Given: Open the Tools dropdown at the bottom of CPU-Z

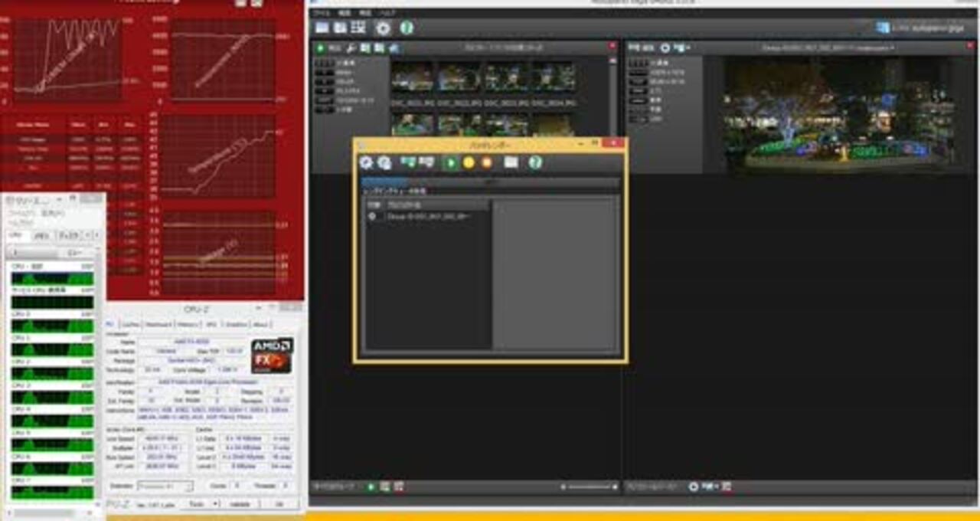Looking at the screenshot, I should 205,503.
